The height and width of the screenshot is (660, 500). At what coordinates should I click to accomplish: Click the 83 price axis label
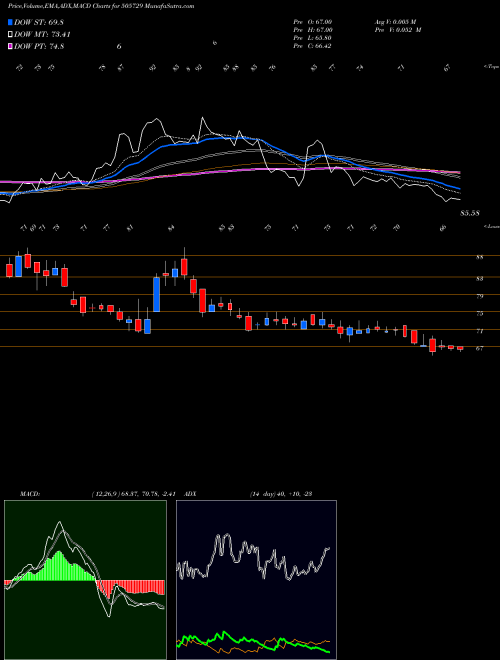click(479, 278)
